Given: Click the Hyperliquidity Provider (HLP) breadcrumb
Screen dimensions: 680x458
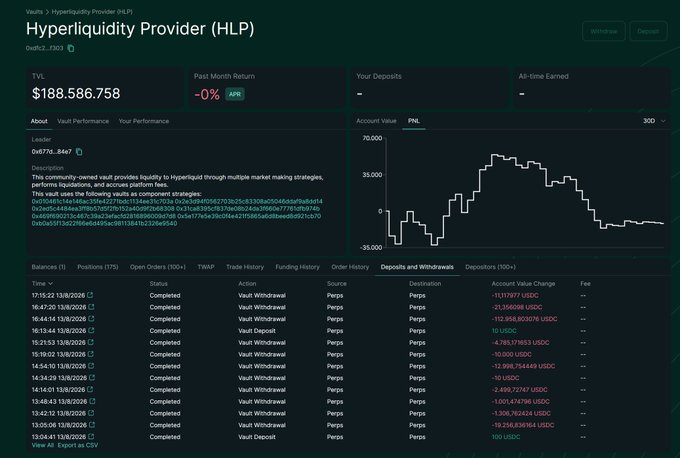Looking at the screenshot, I should coord(92,12).
